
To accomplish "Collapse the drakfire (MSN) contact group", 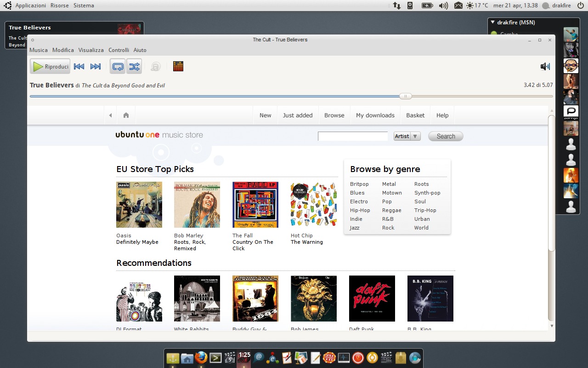I will pos(493,22).
